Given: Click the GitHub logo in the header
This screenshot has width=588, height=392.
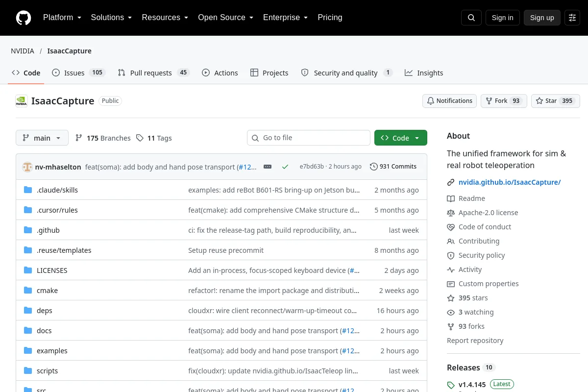Looking at the screenshot, I should click(x=24, y=18).
